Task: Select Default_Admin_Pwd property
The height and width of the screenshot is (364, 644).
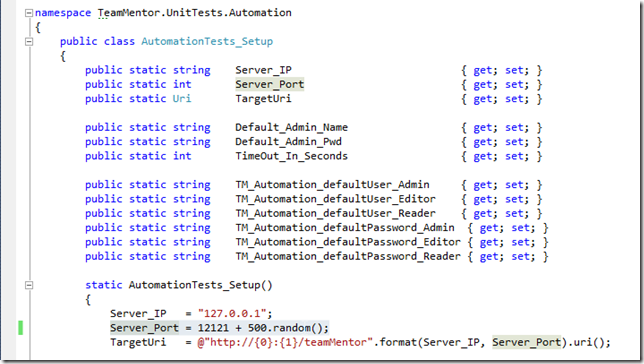Action: coord(288,142)
